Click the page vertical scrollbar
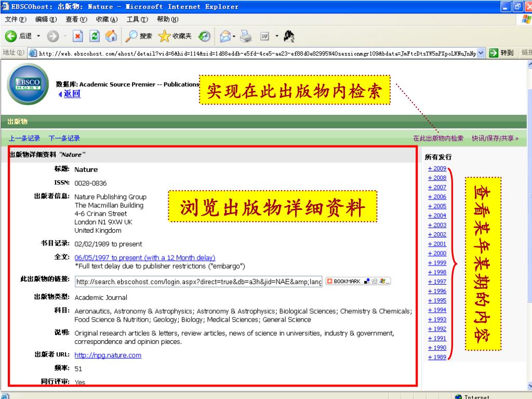The image size is (532, 399). tap(529, 224)
